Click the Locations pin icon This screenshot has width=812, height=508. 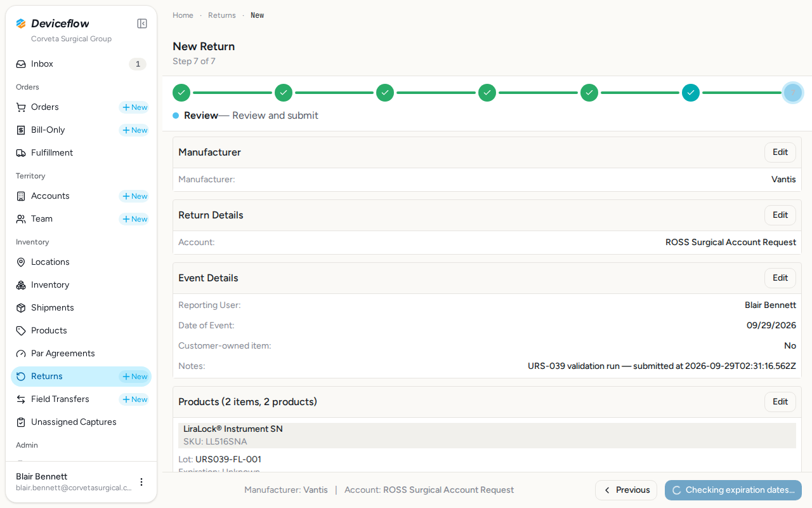pos(21,262)
